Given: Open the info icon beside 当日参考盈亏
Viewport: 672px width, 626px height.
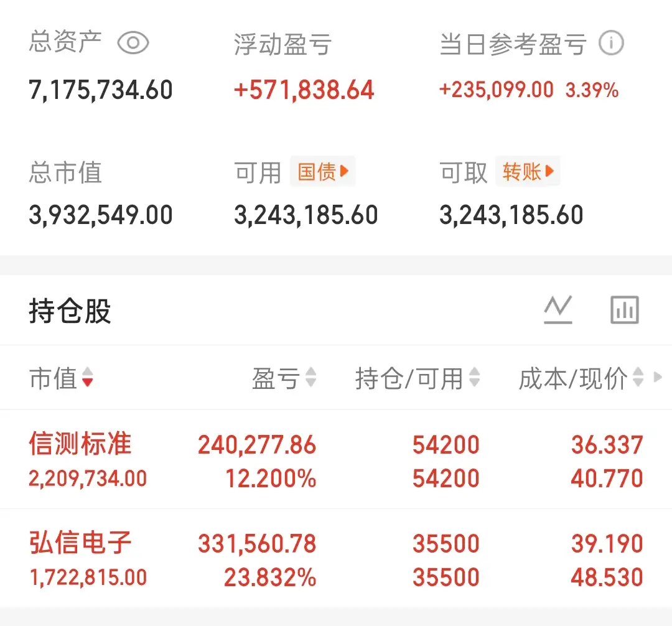Looking at the screenshot, I should coord(611,43).
